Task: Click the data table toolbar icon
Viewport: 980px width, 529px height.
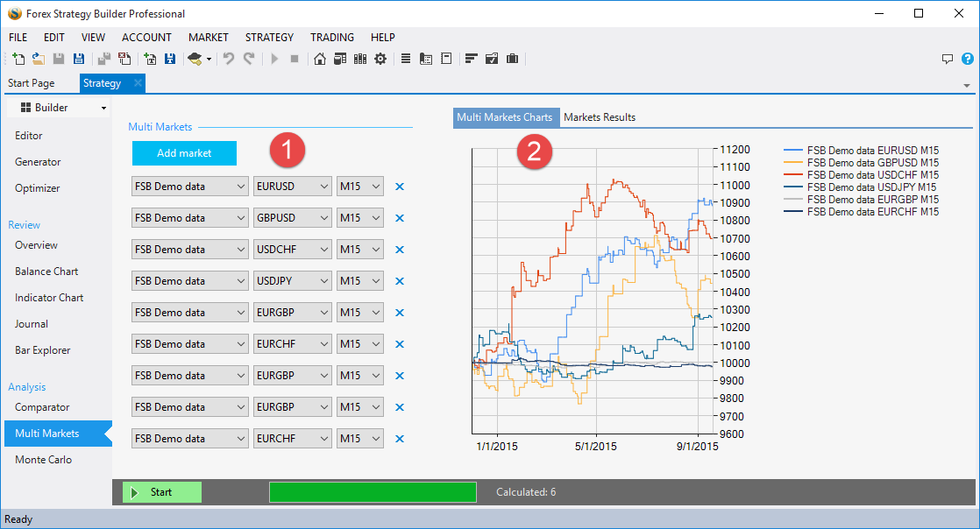Action: click(x=340, y=59)
